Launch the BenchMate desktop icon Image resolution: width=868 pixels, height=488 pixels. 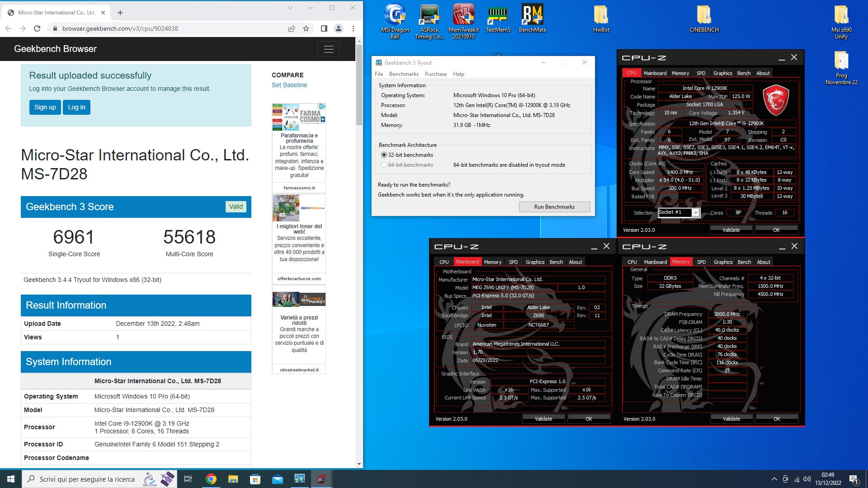click(532, 18)
